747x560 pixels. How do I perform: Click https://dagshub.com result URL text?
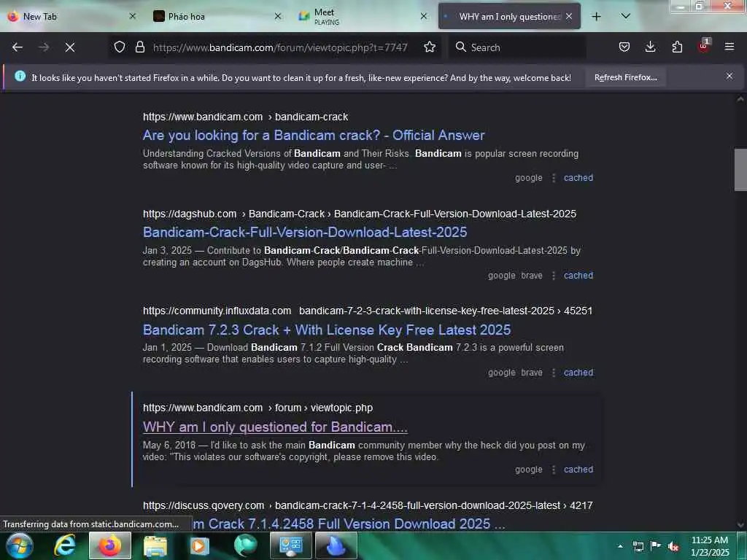coord(190,214)
